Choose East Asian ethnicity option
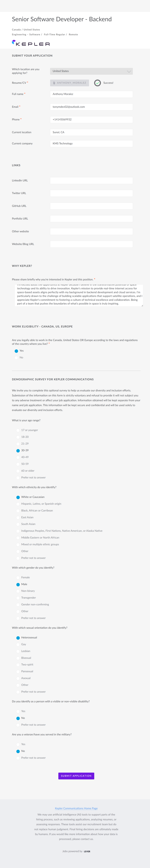The height and width of the screenshot is (868, 150). click(18, 517)
